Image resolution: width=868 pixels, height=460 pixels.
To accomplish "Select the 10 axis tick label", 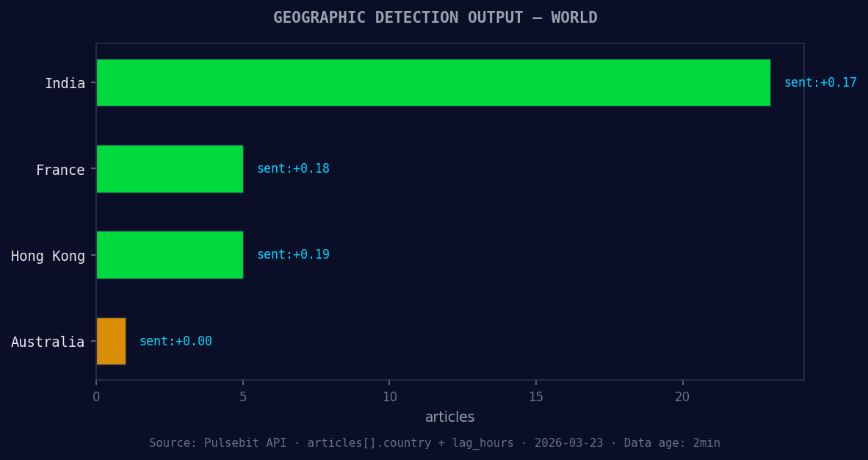I will (389, 396).
